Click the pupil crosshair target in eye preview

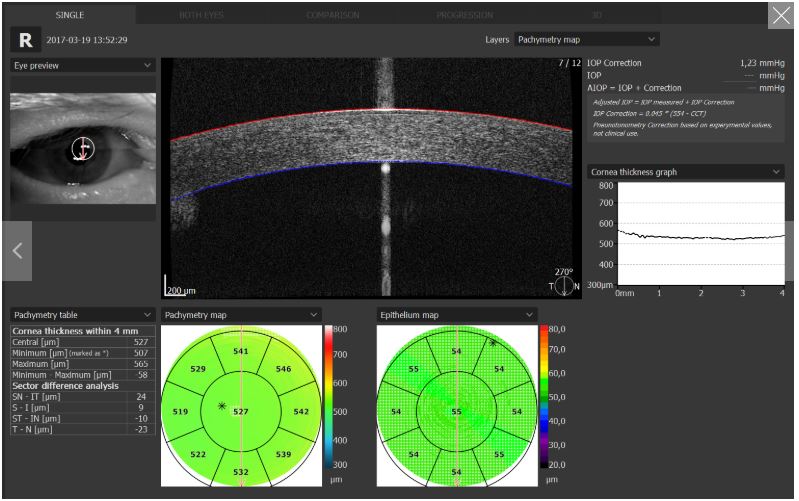point(83,149)
